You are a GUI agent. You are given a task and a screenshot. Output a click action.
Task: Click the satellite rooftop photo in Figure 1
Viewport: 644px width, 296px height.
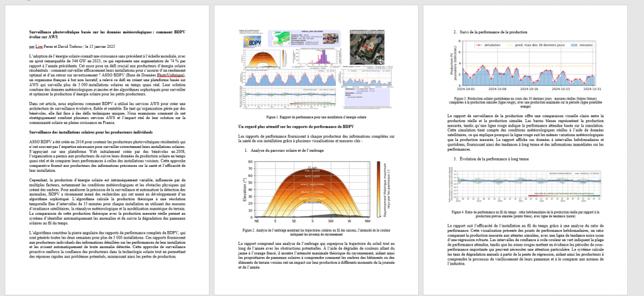click(369, 47)
